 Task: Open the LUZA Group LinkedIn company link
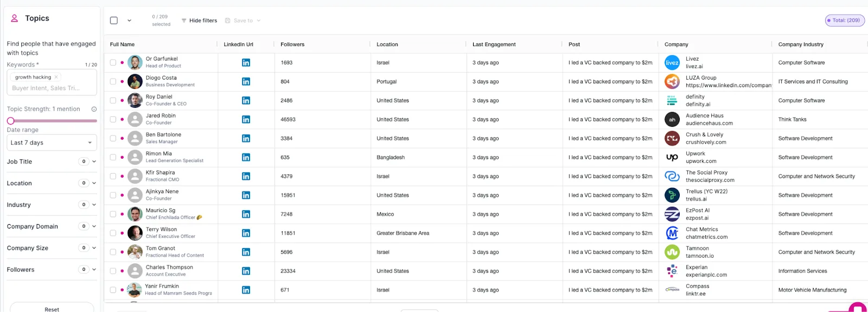(729, 86)
